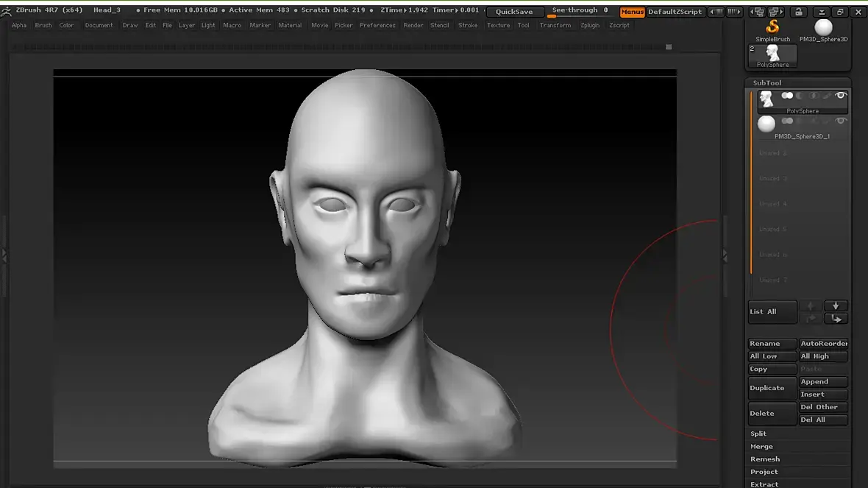Click the PolySphere head tool thumbnail
The width and height of the screenshot is (868, 488).
772,54
